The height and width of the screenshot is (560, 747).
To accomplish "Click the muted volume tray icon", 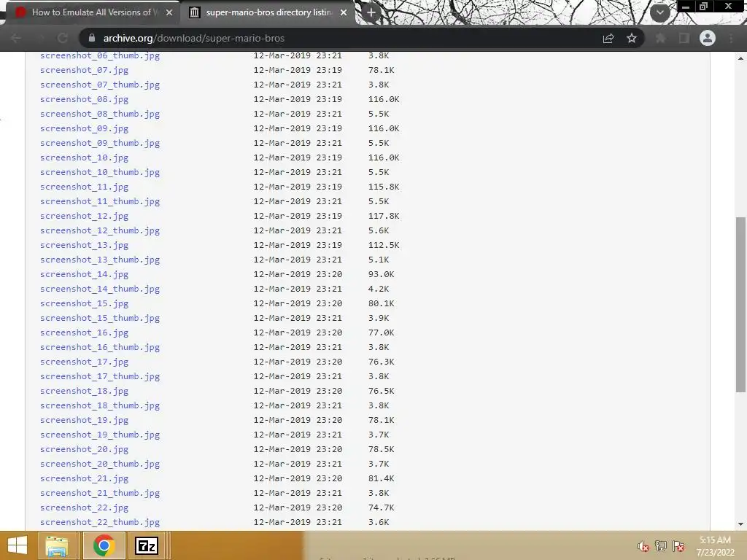I will tap(643, 546).
